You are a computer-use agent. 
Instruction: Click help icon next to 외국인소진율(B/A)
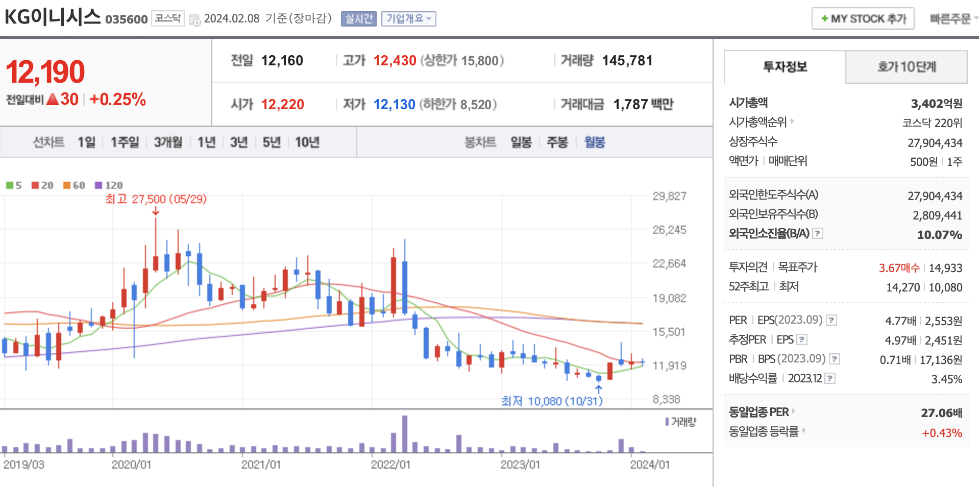pyautogui.click(x=818, y=233)
